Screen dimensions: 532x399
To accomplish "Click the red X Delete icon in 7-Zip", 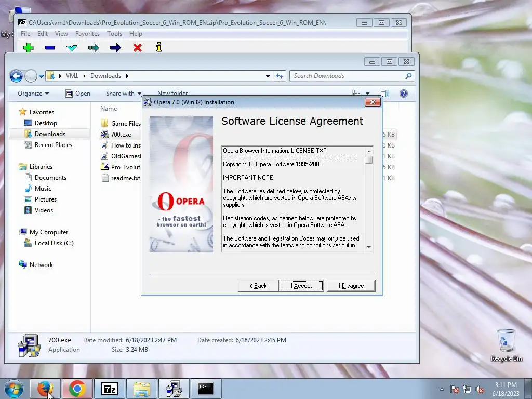I will tap(137, 47).
